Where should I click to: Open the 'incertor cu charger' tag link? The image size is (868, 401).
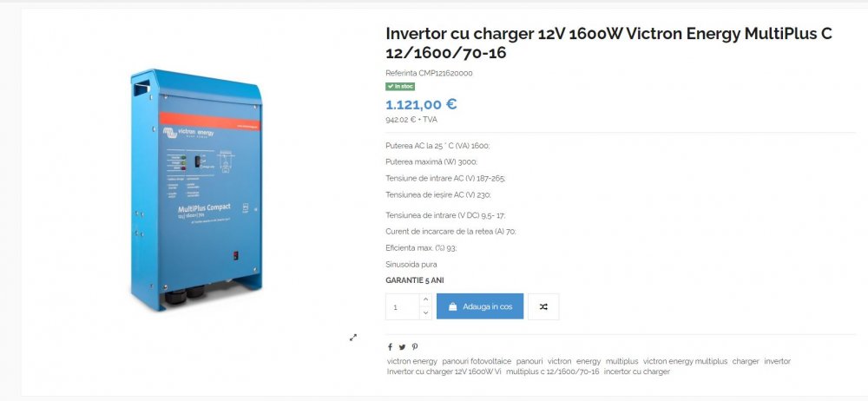click(636, 371)
